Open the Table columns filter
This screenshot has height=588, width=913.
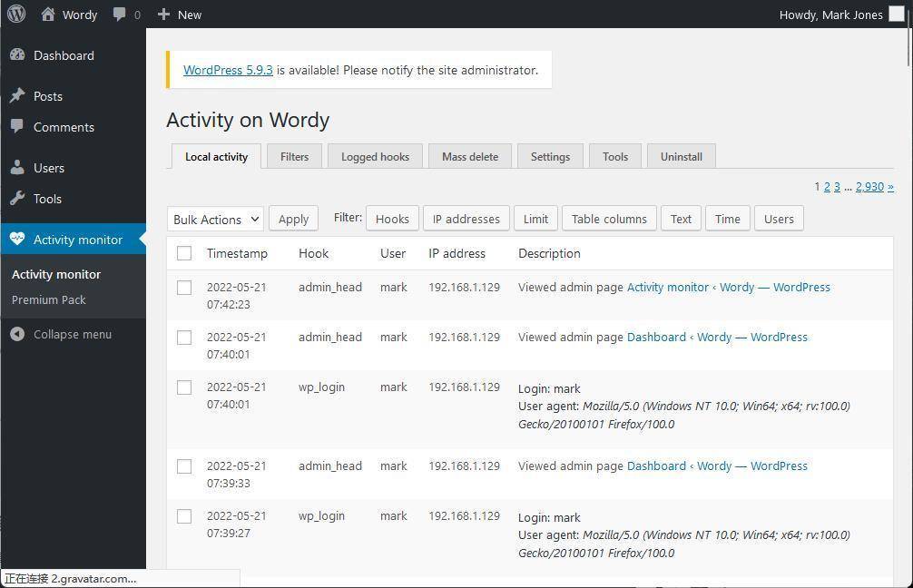pos(609,219)
